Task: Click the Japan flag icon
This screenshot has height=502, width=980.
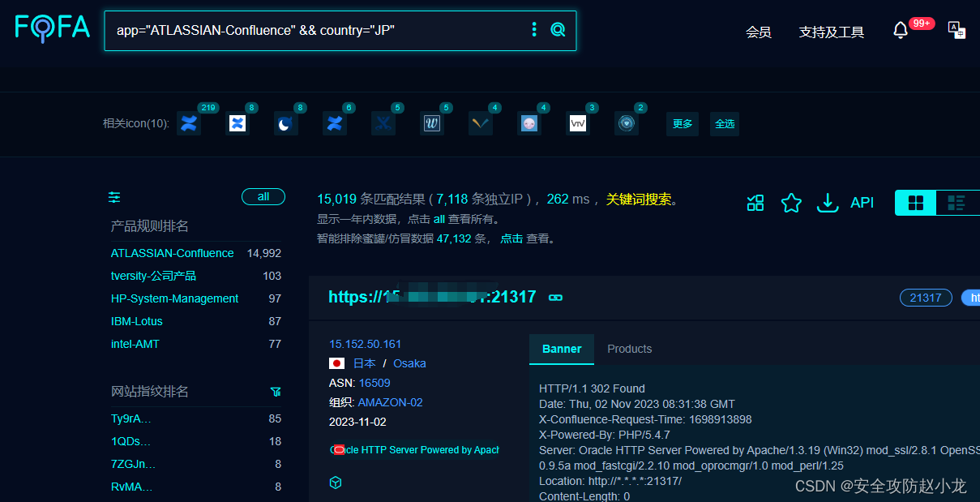Action: coord(337,363)
